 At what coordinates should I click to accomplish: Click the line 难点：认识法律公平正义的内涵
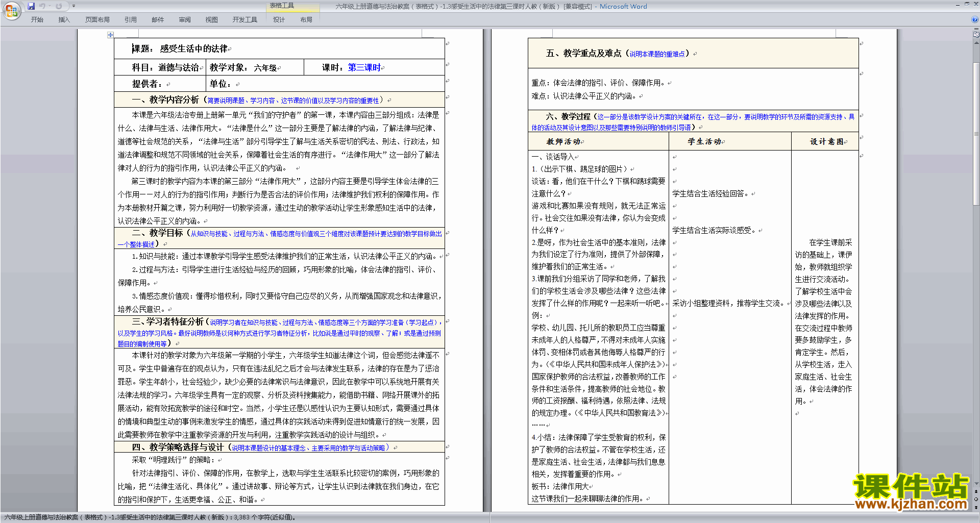[x=584, y=96]
